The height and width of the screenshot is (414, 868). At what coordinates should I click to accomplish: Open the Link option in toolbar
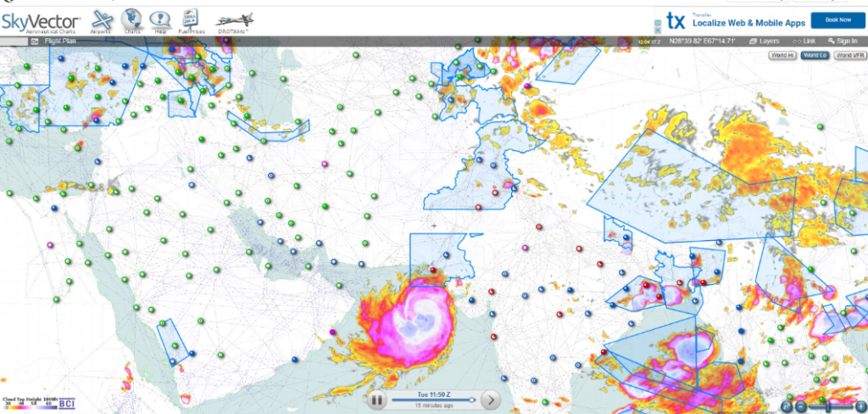point(804,41)
